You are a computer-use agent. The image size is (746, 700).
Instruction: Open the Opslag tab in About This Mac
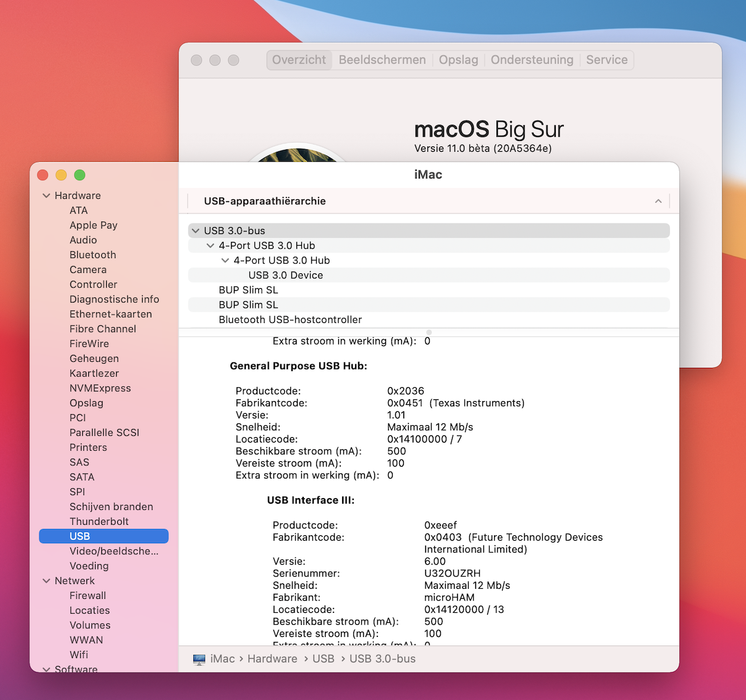[x=458, y=60]
